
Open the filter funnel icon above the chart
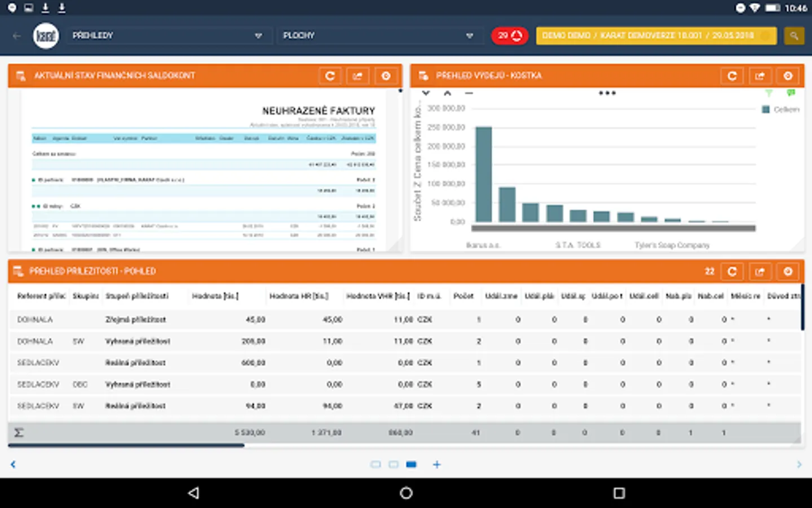[768, 93]
